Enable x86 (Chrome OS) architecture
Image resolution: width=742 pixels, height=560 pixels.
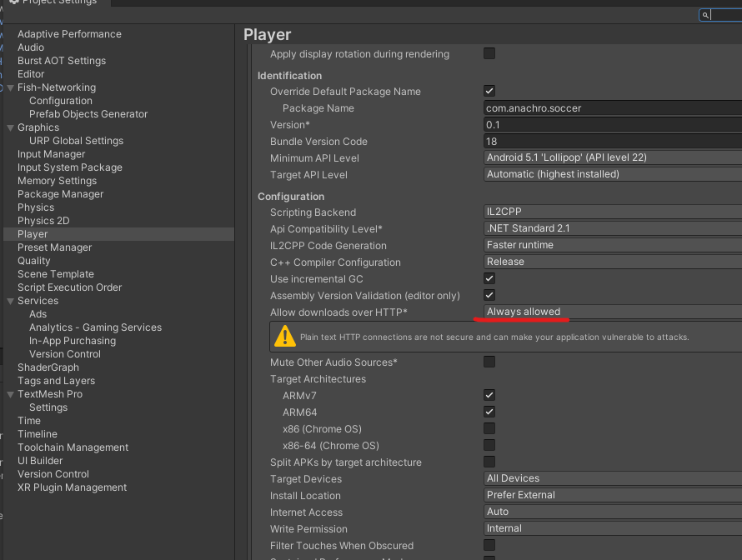tap(489, 428)
